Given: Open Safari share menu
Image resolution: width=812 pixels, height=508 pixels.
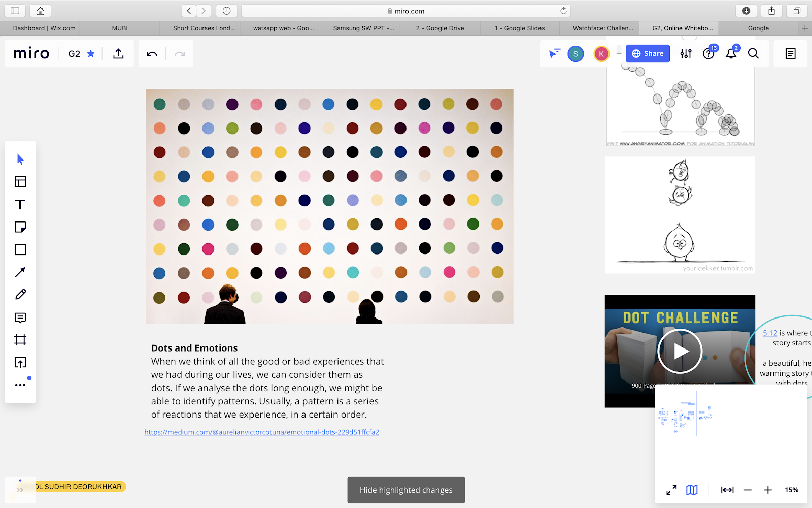Looking at the screenshot, I should 771,11.
